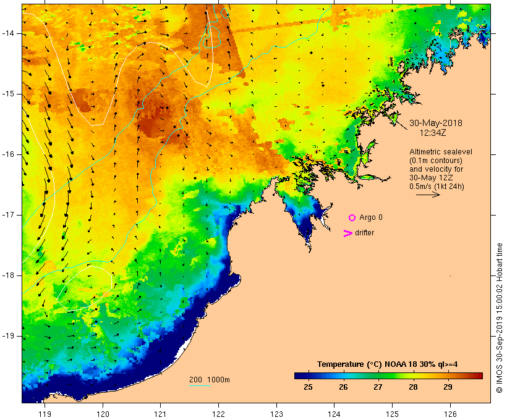Screen dimensions: 507x420
Task: Click the latitude label -19
Action: [x=7, y=337]
